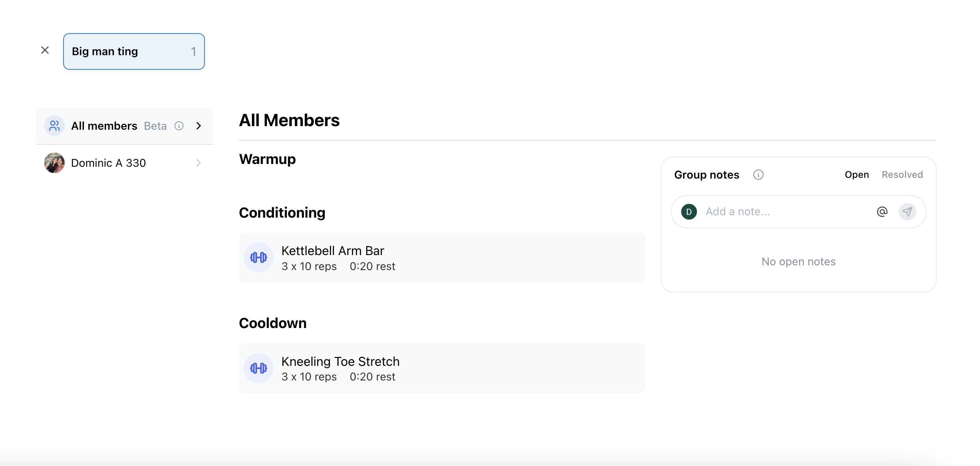Expand Dominic A 330's workout details

[x=198, y=163]
